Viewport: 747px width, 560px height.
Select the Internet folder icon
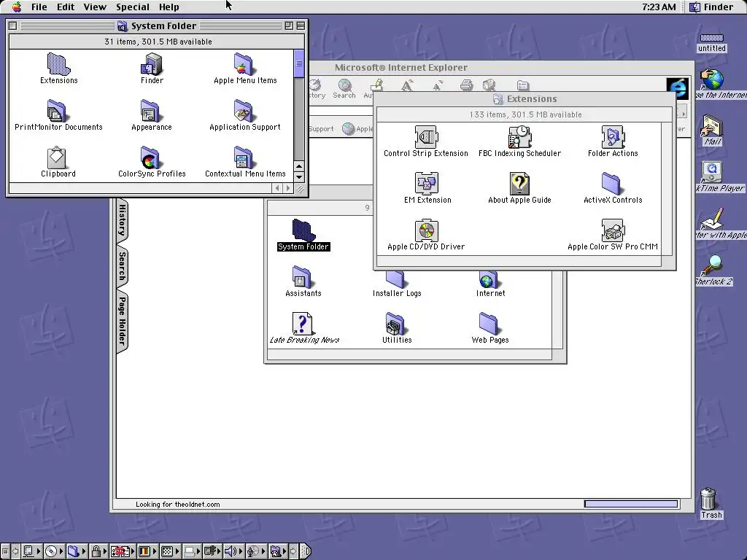click(x=488, y=279)
